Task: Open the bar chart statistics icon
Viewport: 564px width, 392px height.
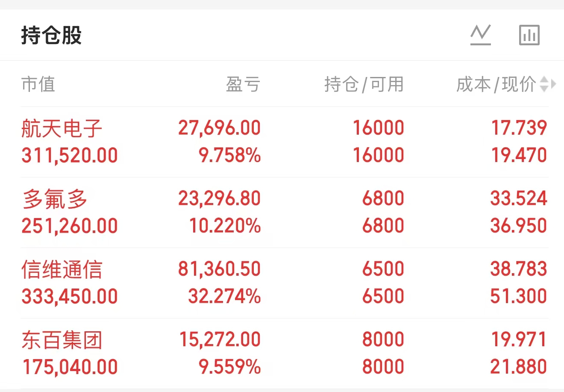Action: coord(529,35)
